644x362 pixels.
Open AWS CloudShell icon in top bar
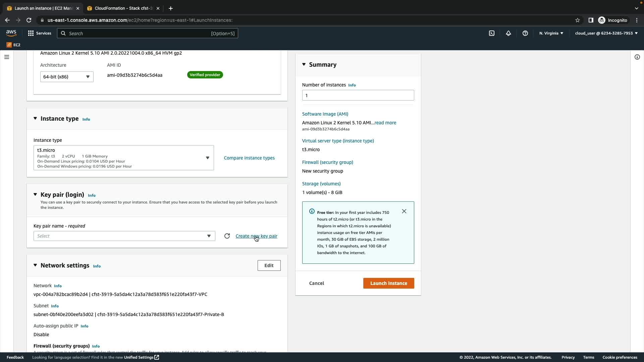[491, 33]
